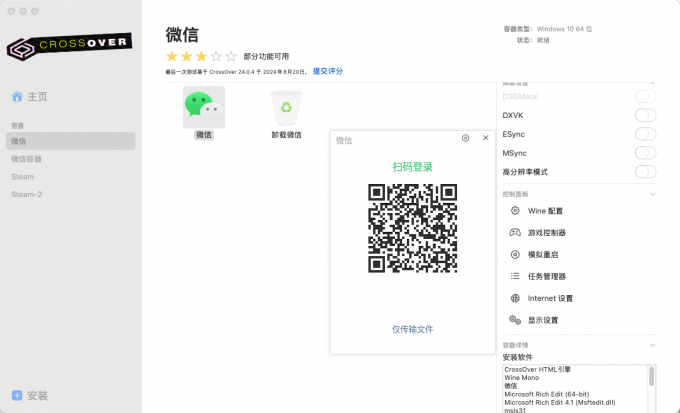Open 游戏控制器 label
Screen dimensions: 680x413
[x=546, y=233]
